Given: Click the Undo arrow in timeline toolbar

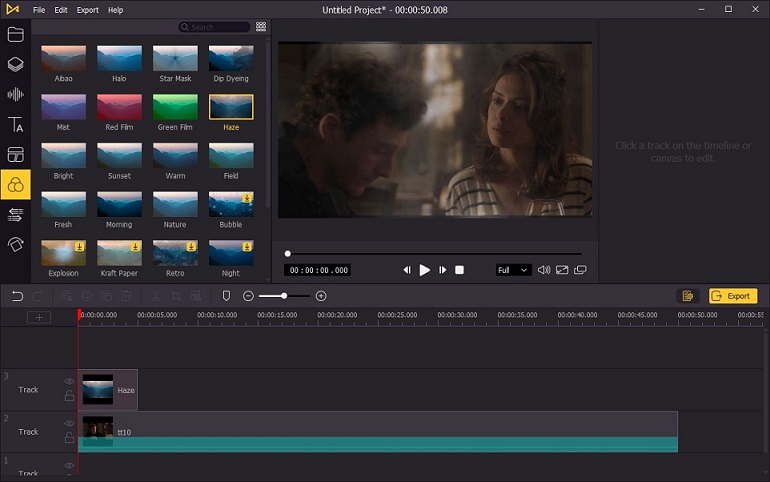Looking at the screenshot, I should (17, 296).
